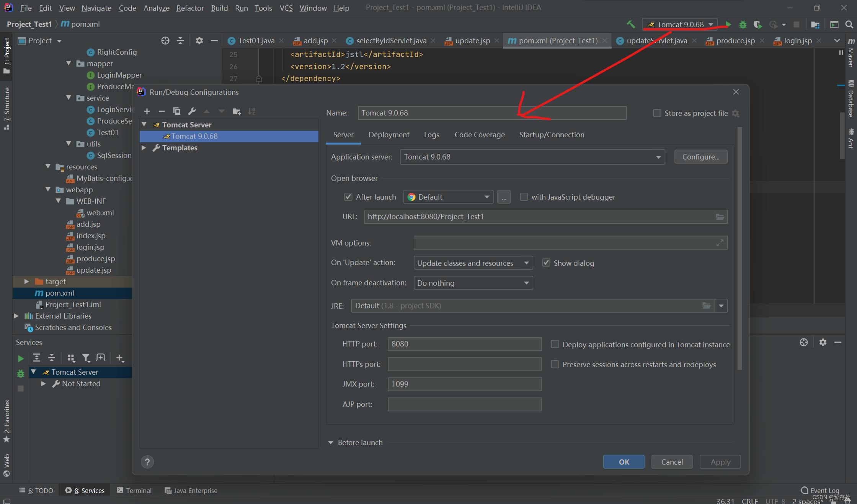Switch to Logs tab
The width and height of the screenshot is (857, 504).
tap(431, 135)
